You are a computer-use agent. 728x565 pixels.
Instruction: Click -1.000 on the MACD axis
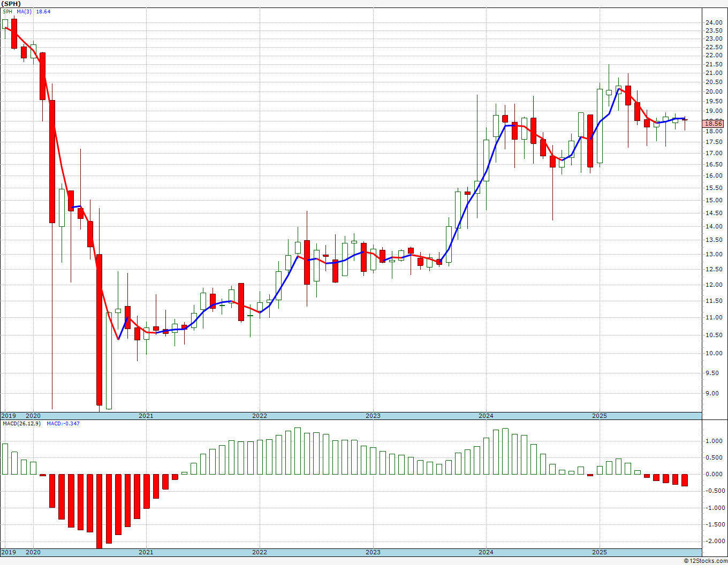(x=714, y=508)
